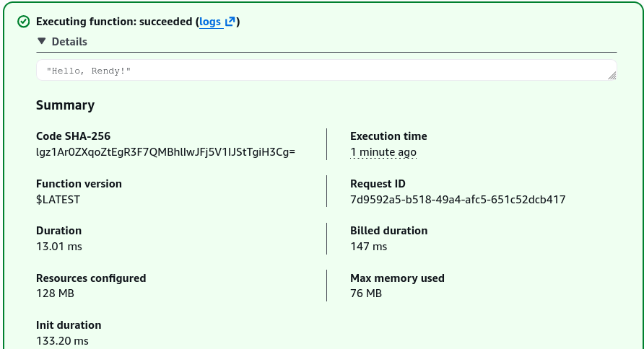Click the textarea resize handle corner
Viewport: 644px width, 349px height.
[612, 76]
